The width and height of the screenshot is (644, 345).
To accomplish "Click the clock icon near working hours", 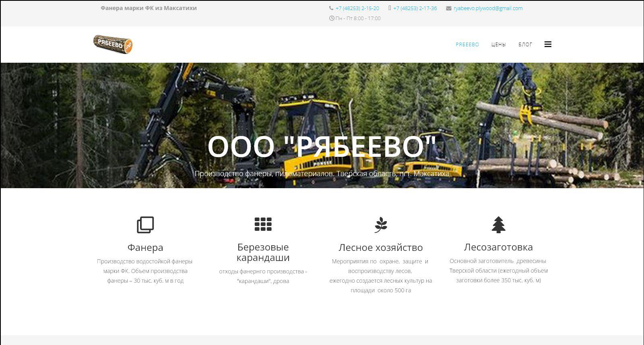I will click(332, 18).
